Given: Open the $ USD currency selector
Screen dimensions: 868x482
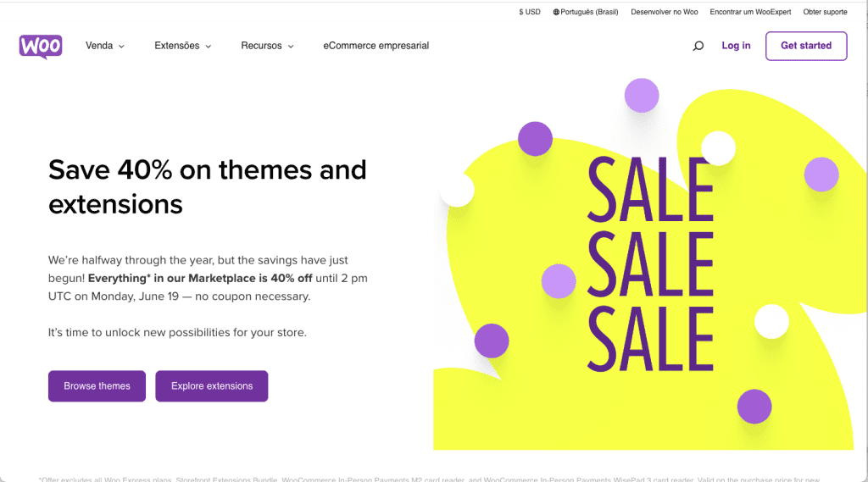Looking at the screenshot, I should click(x=530, y=12).
